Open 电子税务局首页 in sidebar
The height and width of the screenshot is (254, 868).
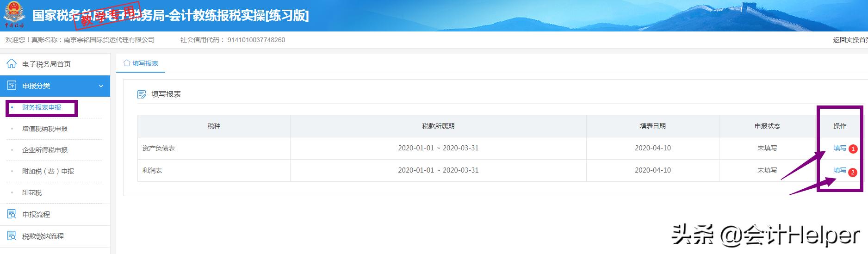coord(46,64)
